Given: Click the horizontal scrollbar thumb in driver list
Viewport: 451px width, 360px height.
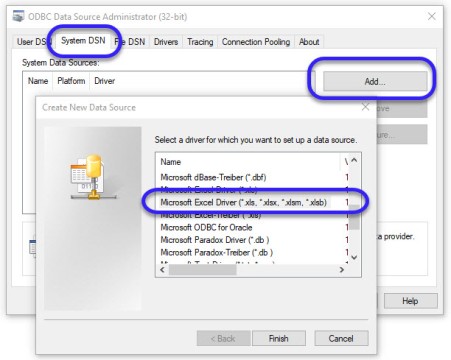Looking at the screenshot, I should click(203, 270).
